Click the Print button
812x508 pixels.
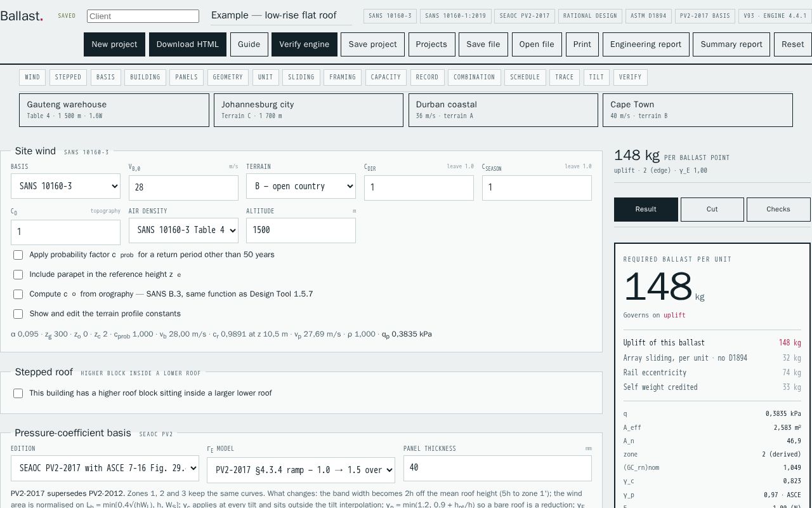pyautogui.click(x=582, y=44)
